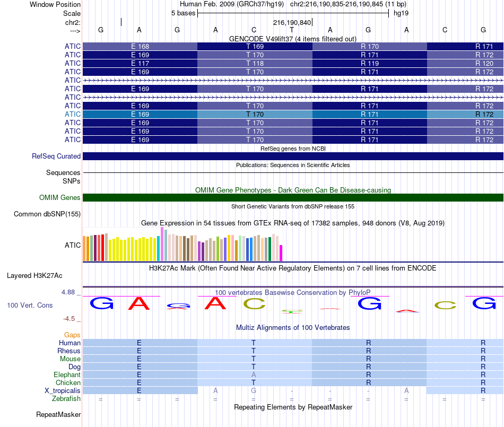The height and width of the screenshot is (427, 504).
Task: Click the X_tropicalis species label
Action: (63, 391)
